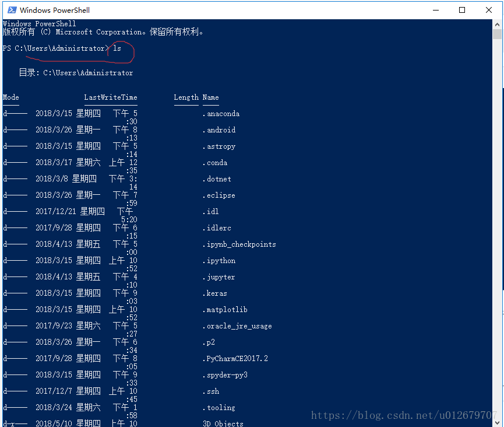
Task: Click the '.astropy' directory name
Action: click(x=219, y=146)
